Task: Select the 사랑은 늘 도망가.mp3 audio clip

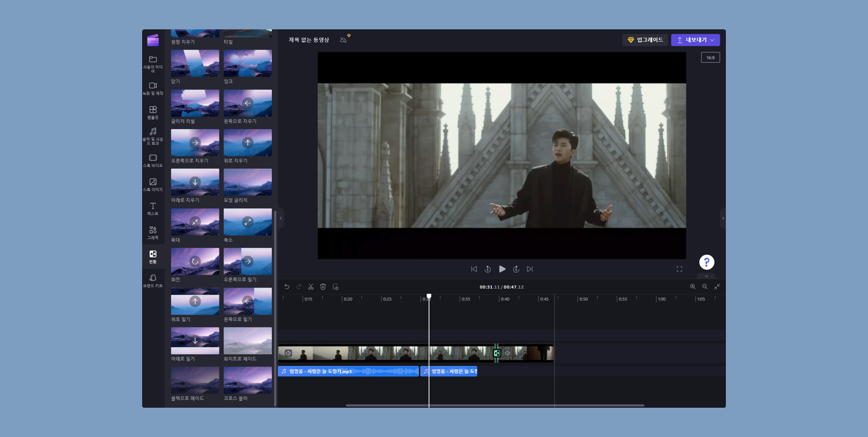Action: (x=348, y=371)
